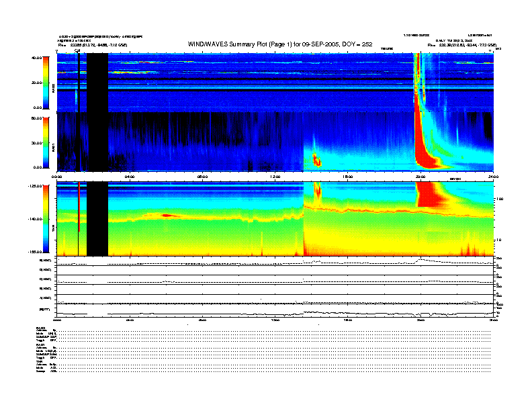Click the WIND/WAVES Summary Plot title
532x411 pixels.
280,44
